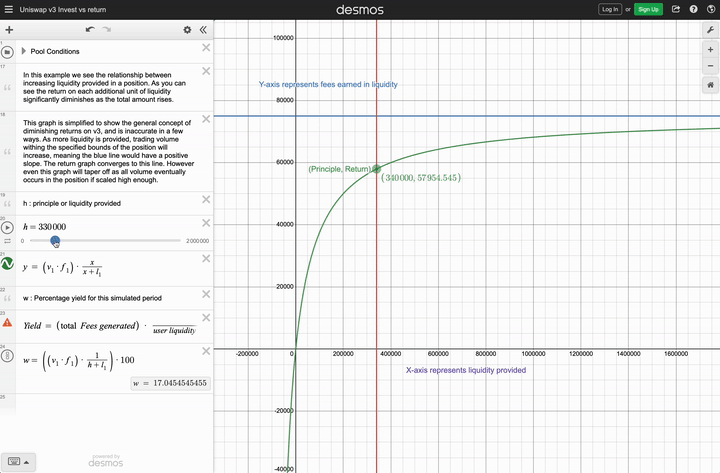Delete the h = 330000 slider expression
This screenshot has width=720, height=473.
[x=206, y=223]
